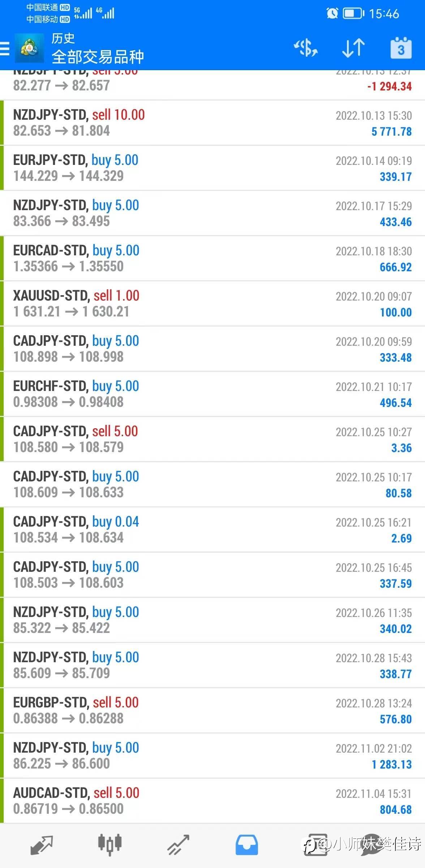This screenshot has height=868, width=425.
Task: Tap the MetaTrader 4 app logo
Action: (x=29, y=48)
